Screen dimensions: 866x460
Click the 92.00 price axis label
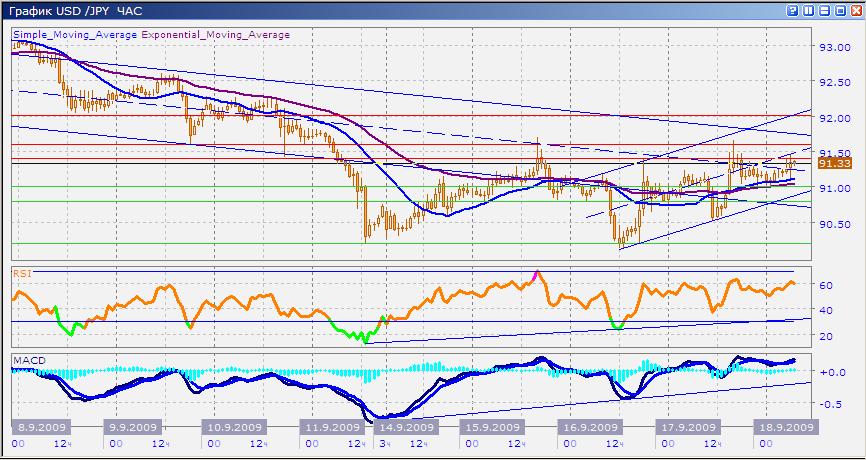[x=834, y=118]
